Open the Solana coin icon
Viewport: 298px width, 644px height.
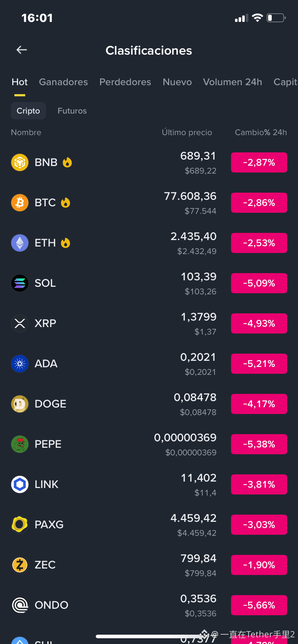coord(20,283)
